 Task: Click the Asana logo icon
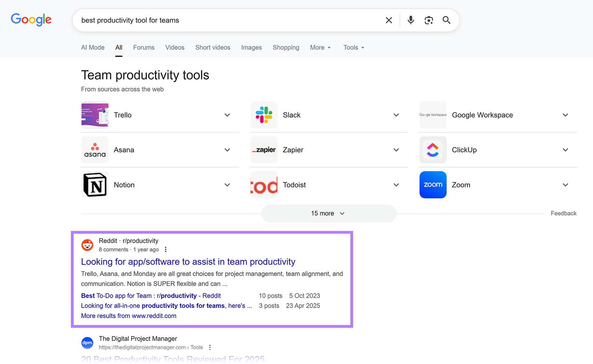click(x=95, y=150)
